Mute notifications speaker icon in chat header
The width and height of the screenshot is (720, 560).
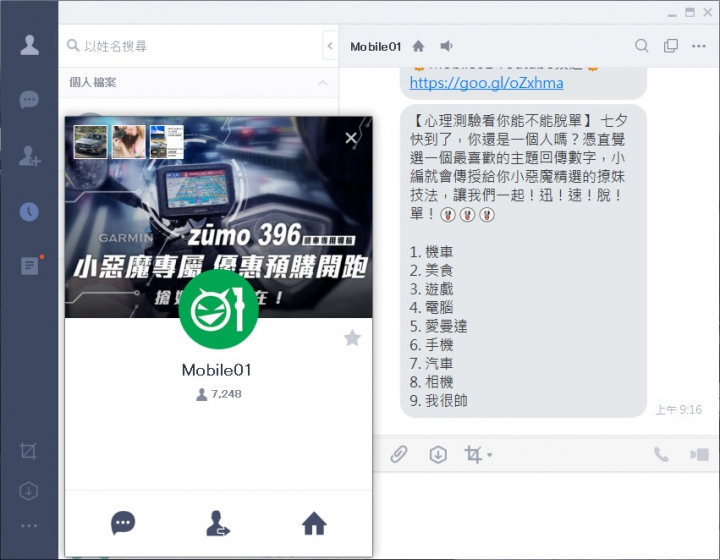446,46
